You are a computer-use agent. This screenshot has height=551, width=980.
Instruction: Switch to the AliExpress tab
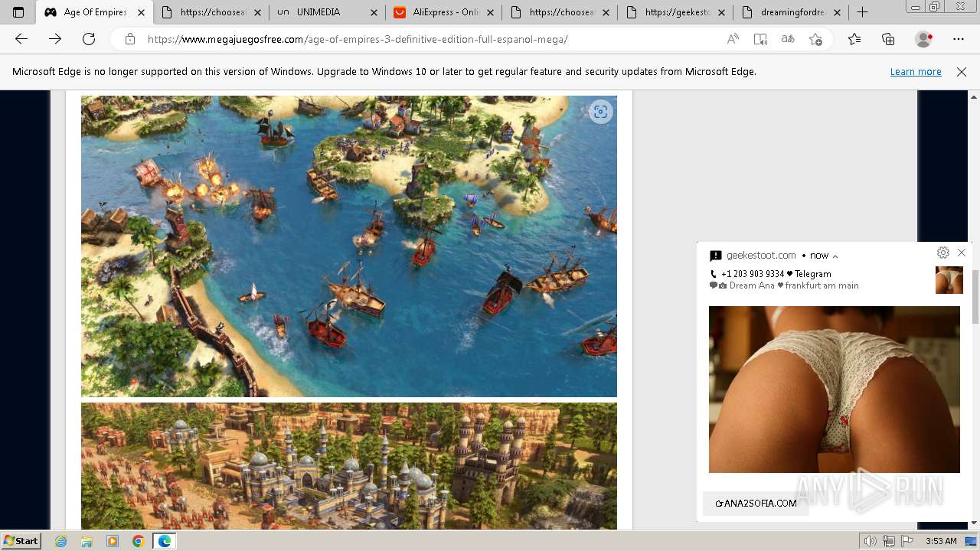click(444, 12)
